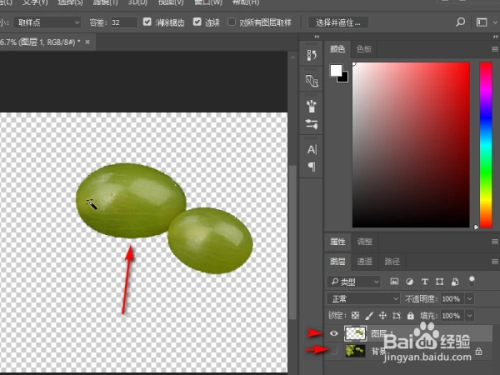Click the white foreground color swatch
Screen dimensions: 500x375
pos(336,70)
